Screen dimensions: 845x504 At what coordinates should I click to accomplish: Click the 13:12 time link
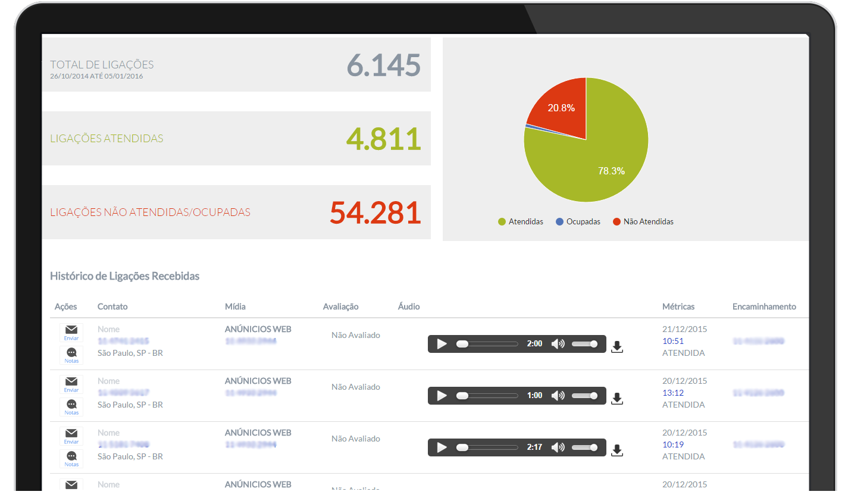(x=673, y=393)
